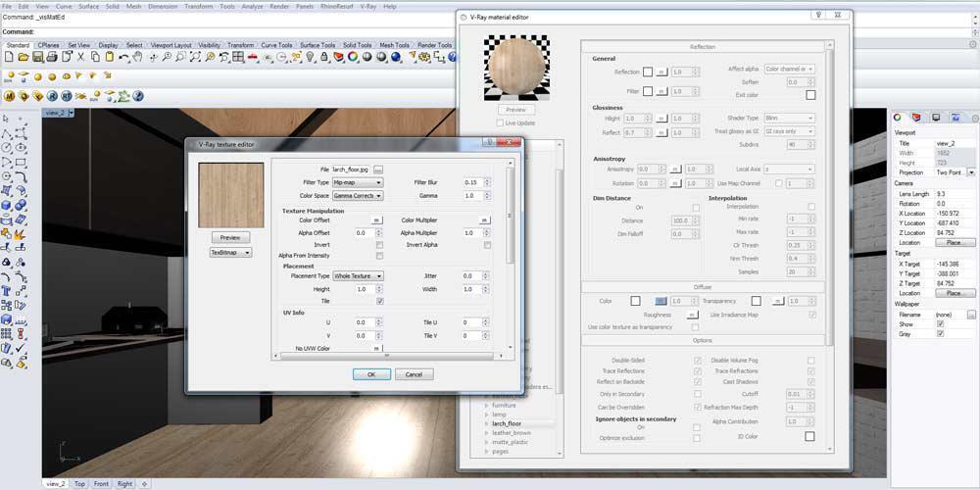Click the padlock Lock objects icon
This screenshot has height=490, width=980.
pos(323,57)
